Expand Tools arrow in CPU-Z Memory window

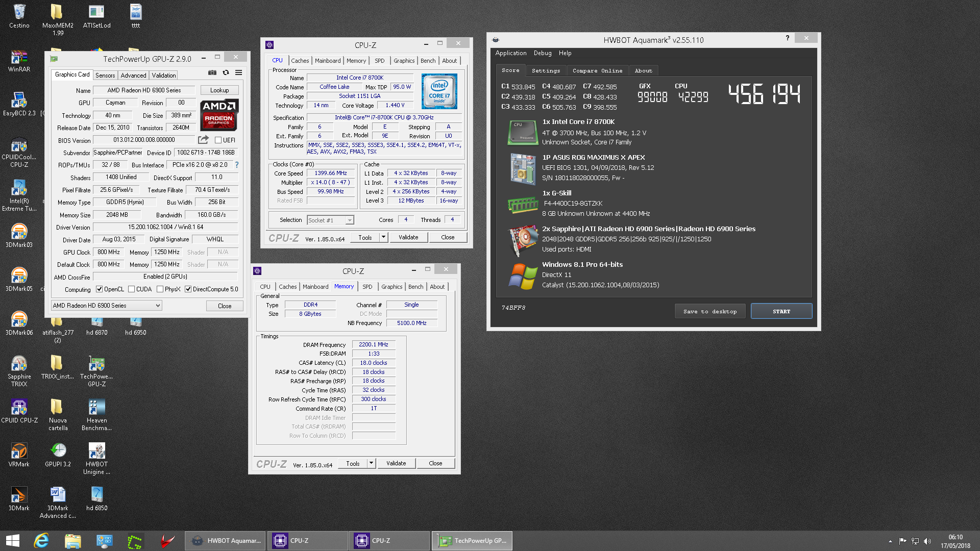372,463
